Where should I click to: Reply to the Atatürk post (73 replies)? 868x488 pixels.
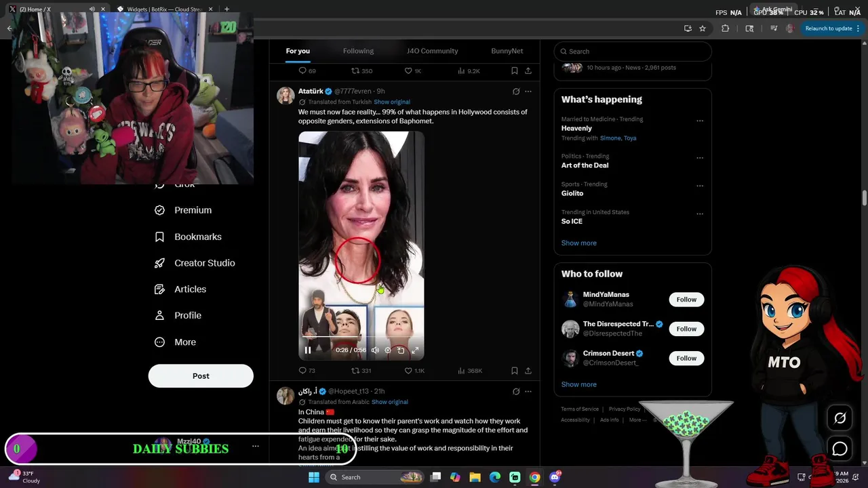307,371
